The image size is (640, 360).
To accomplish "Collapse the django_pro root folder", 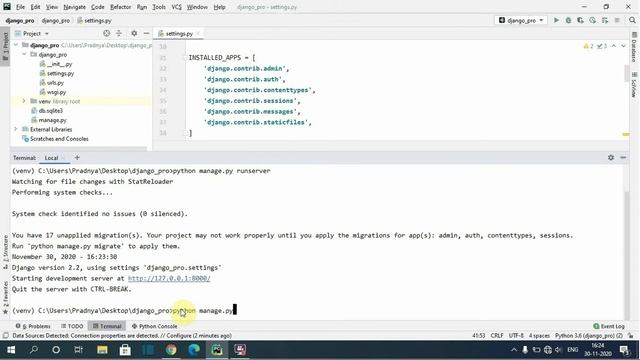I will tap(16, 45).
